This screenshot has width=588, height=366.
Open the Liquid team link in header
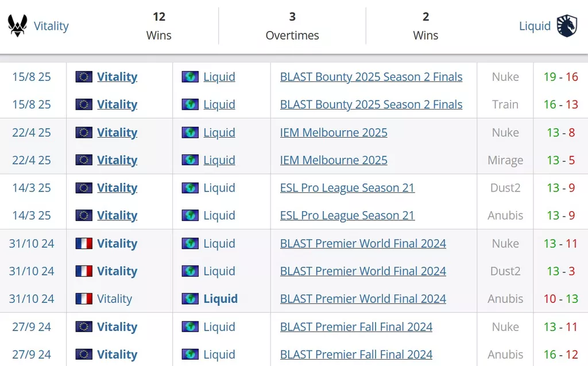[535, 26]
